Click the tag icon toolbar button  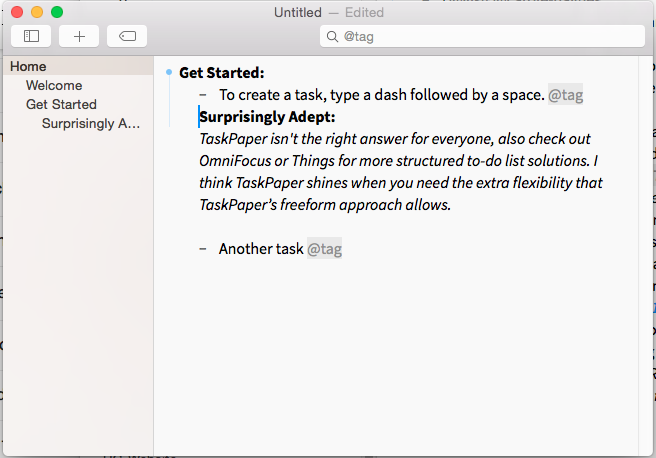(x=127, y=36)
